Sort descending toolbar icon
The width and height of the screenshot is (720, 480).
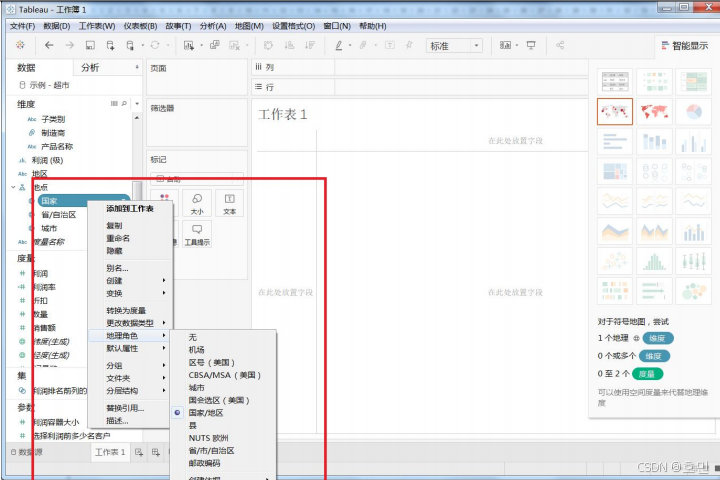(310, 45)
